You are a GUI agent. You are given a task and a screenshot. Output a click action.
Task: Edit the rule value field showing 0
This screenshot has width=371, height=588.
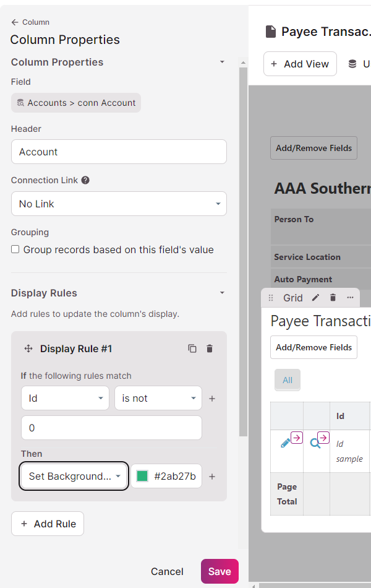click(112, 428)
